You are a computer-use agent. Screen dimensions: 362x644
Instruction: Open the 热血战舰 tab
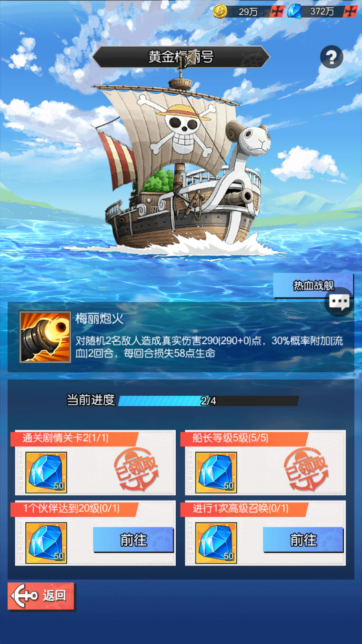point(313,286)
